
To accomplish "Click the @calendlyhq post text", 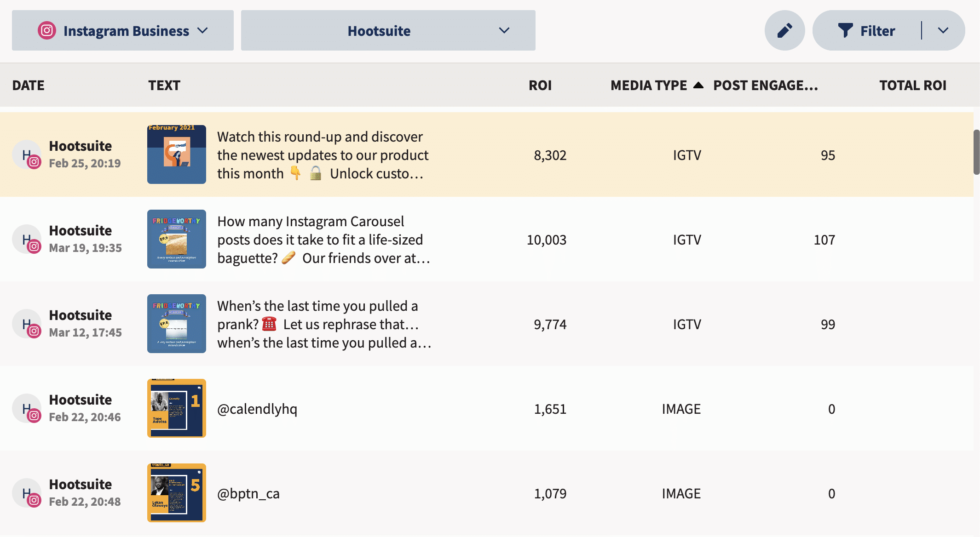I will 257,409.
